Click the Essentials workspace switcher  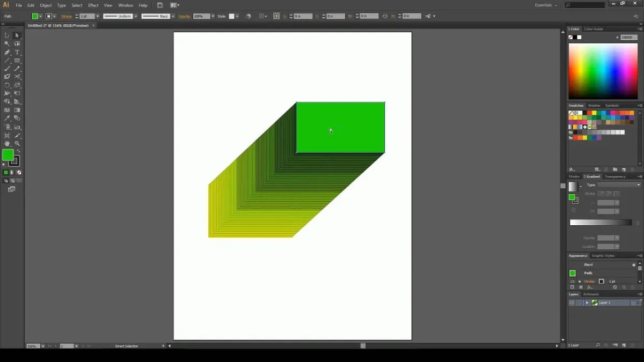(546, 5)
